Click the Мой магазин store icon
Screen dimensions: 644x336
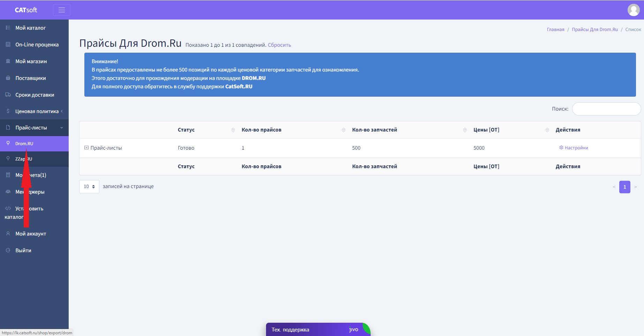[8, 61]
